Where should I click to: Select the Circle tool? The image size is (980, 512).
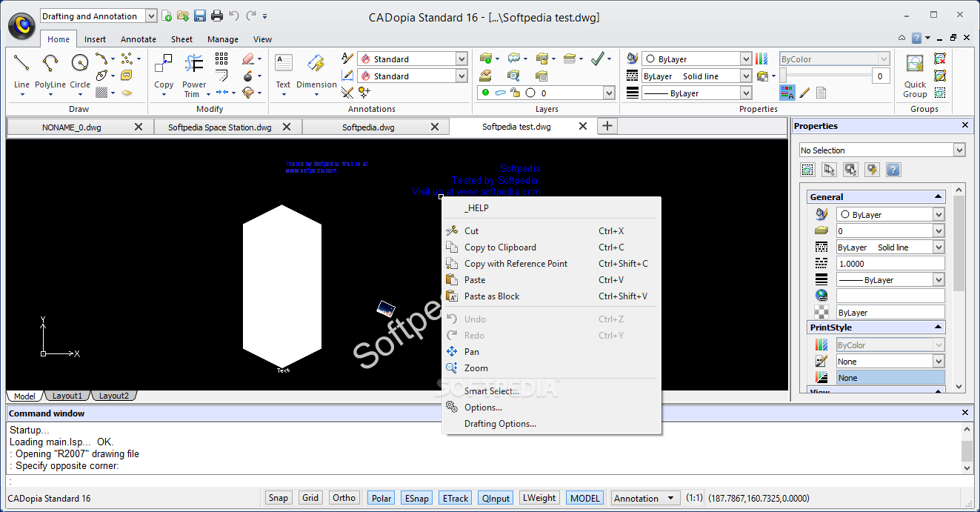[x=80, y=71]
